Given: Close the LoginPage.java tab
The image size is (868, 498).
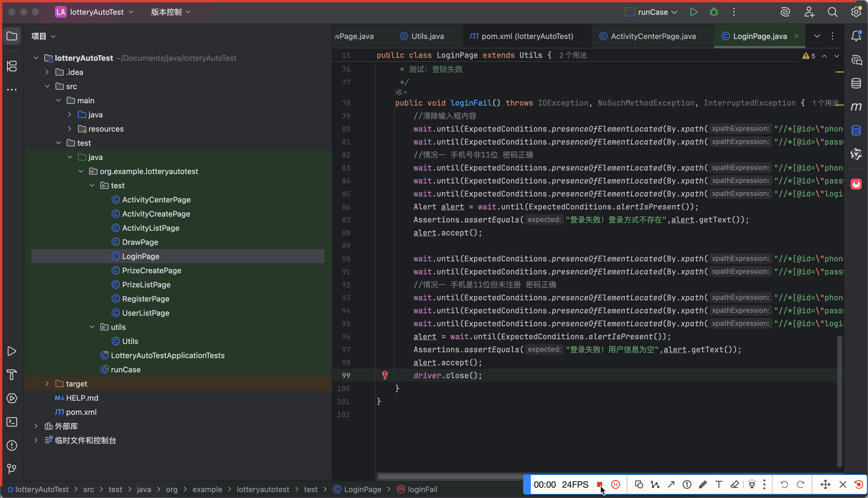Looking at the screenshot, I should pyautogui.click(x=797, y=36).
